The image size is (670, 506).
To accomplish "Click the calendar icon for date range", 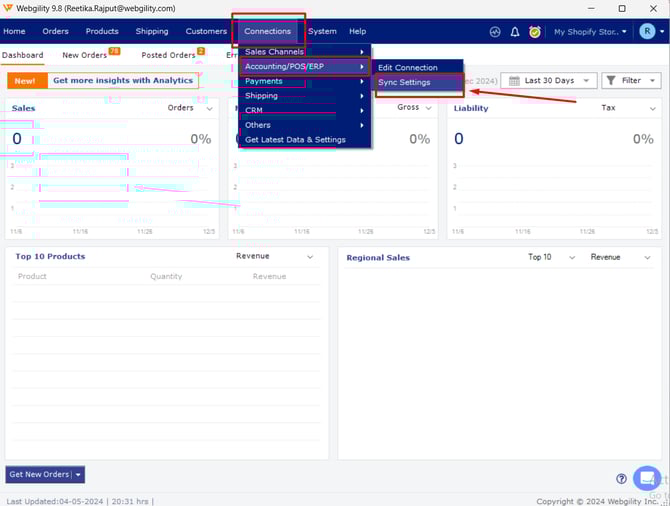I will tap(512, 81).
